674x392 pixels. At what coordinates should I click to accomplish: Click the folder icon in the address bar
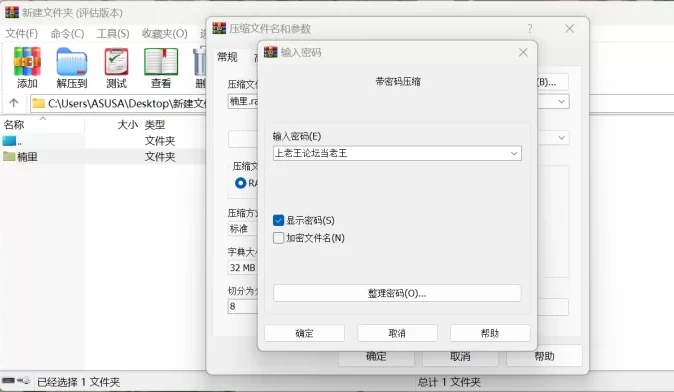(38, 103)
